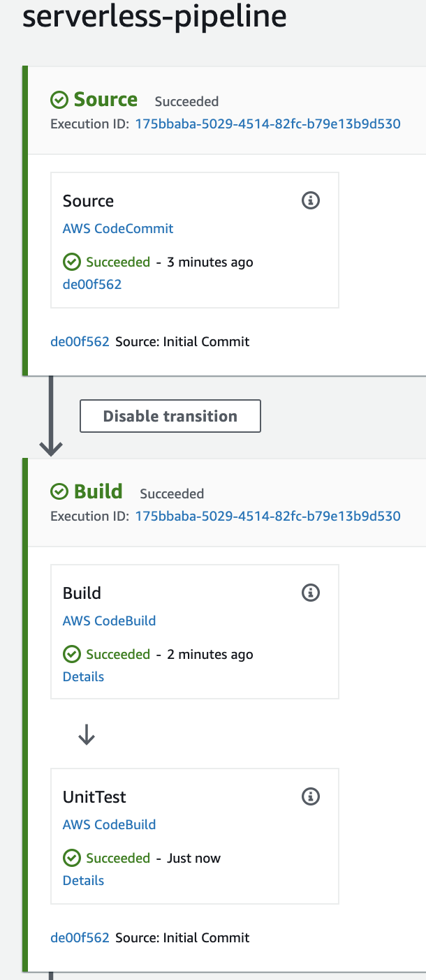Open Build stage execution ID link
This screenshot has height=980, width=426.
click(x=268, y=517)
